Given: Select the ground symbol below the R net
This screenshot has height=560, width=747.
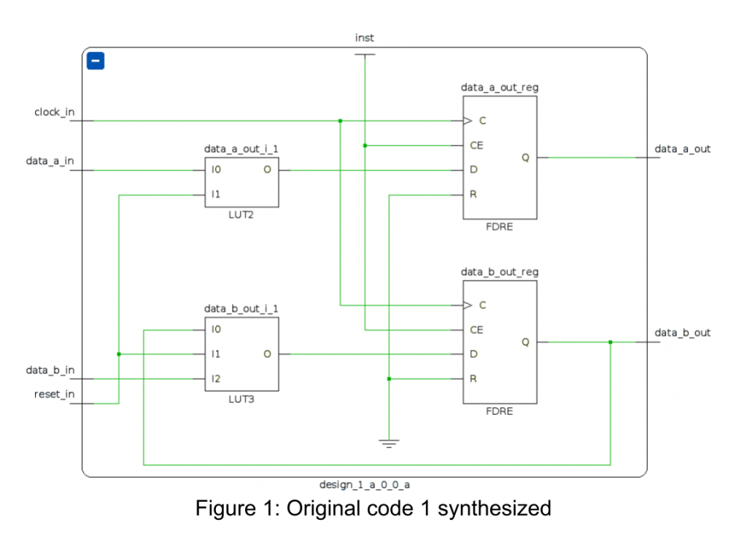Looking at the screenshot, I should (x=389, y=443).
